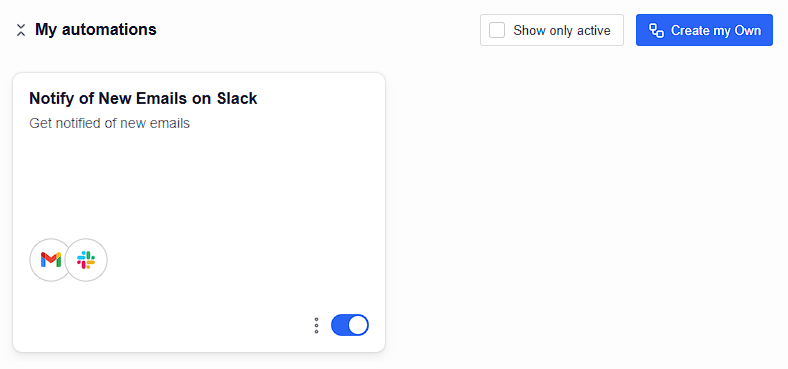Open the Notify of New Emails on Slack title
The height and width of the screenshot is (369, 788).
[143, 99]
